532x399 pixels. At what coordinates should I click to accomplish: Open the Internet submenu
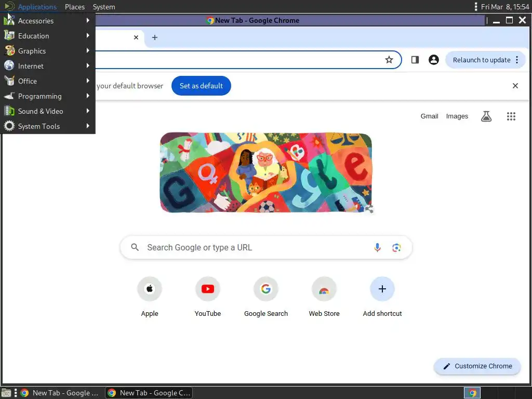[47, 66]
